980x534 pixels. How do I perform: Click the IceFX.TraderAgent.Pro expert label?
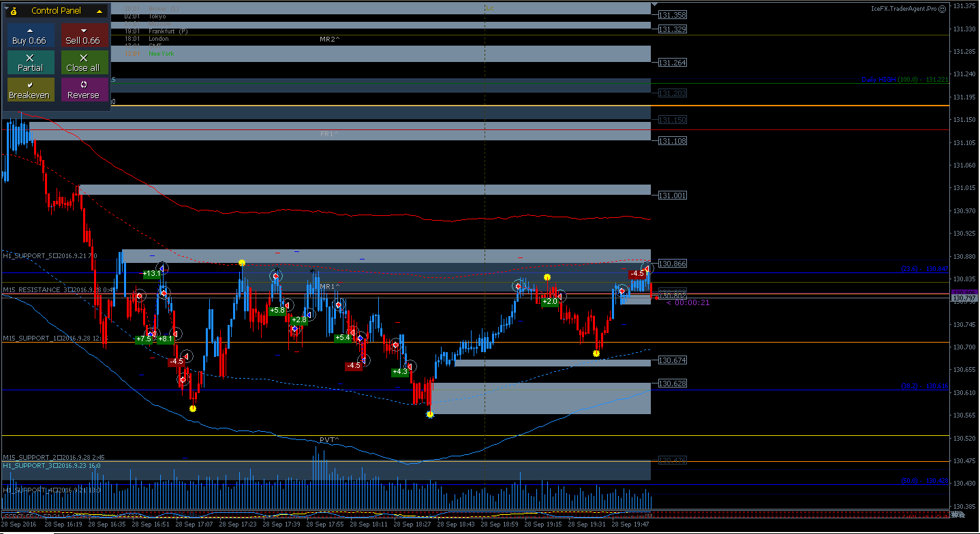point(904,9)
